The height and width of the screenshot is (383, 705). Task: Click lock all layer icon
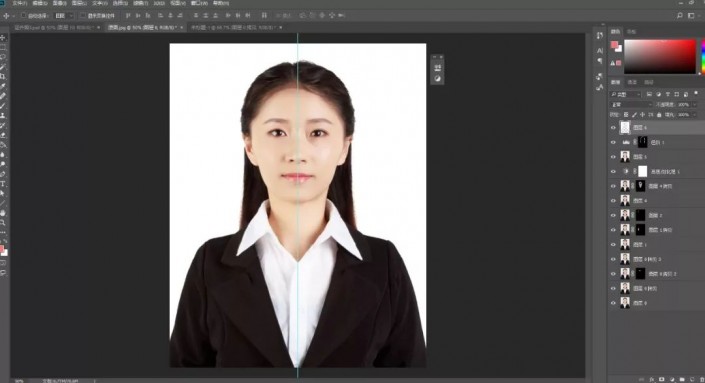(x=659, y=115)
